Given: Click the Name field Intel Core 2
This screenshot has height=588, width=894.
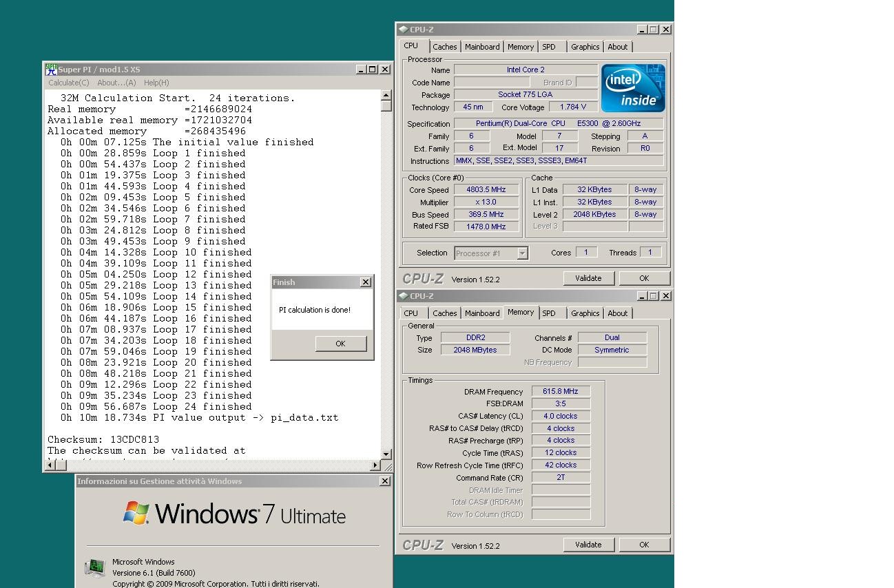Looking at the screenshot, I should point(526,70).
